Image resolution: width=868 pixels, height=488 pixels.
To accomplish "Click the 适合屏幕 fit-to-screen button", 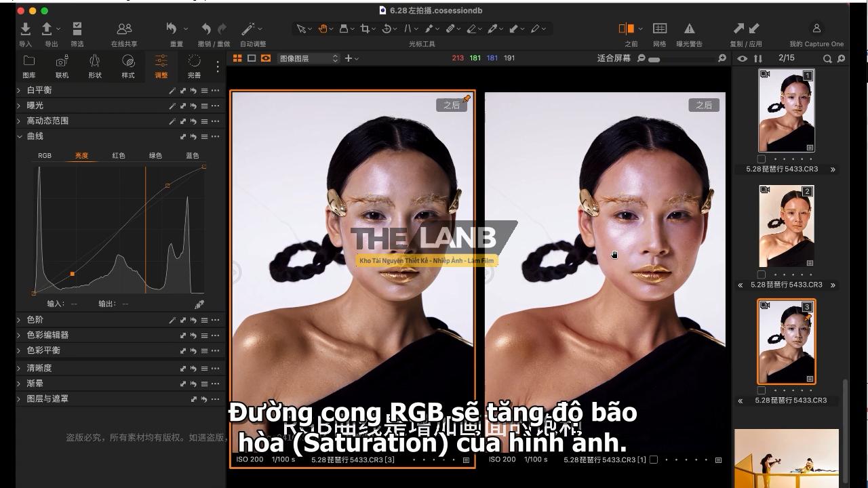I will pyautogui.click(x=613, y=58).
